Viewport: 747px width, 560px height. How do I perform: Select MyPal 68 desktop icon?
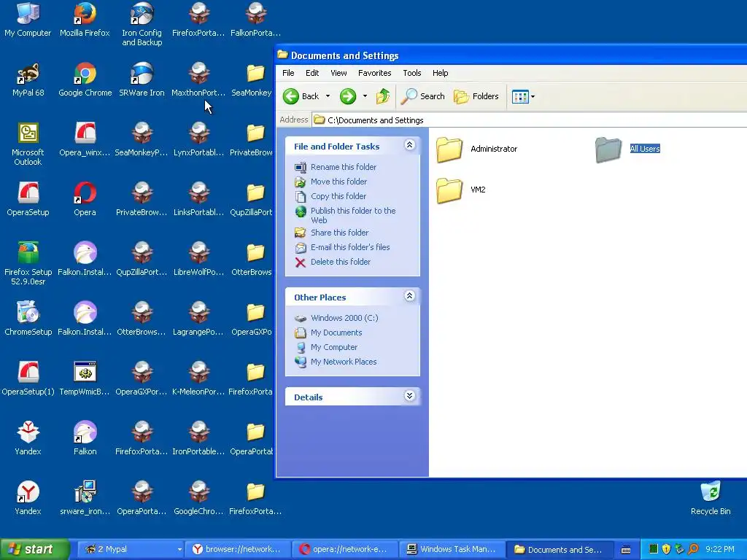point(28,79)
